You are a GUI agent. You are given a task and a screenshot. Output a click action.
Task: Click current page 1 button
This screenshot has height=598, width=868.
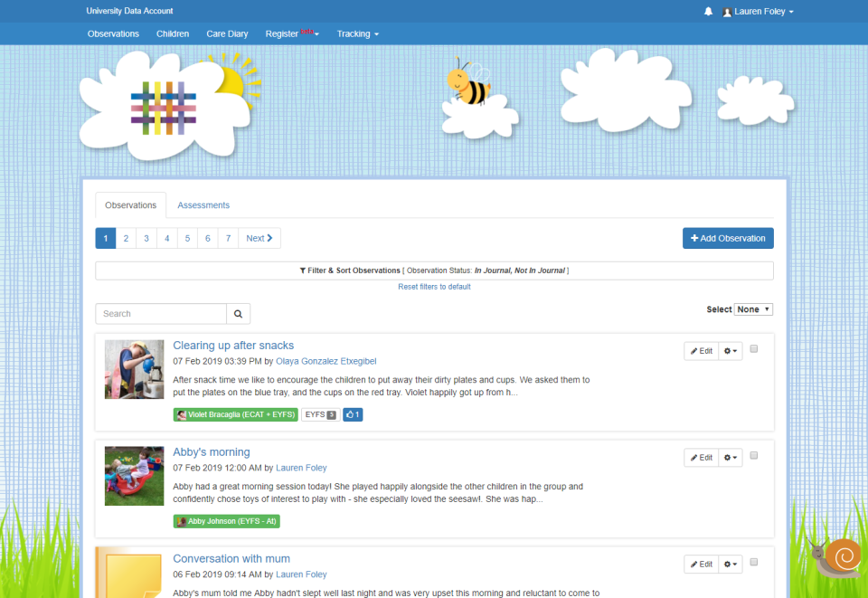point(106,238)
